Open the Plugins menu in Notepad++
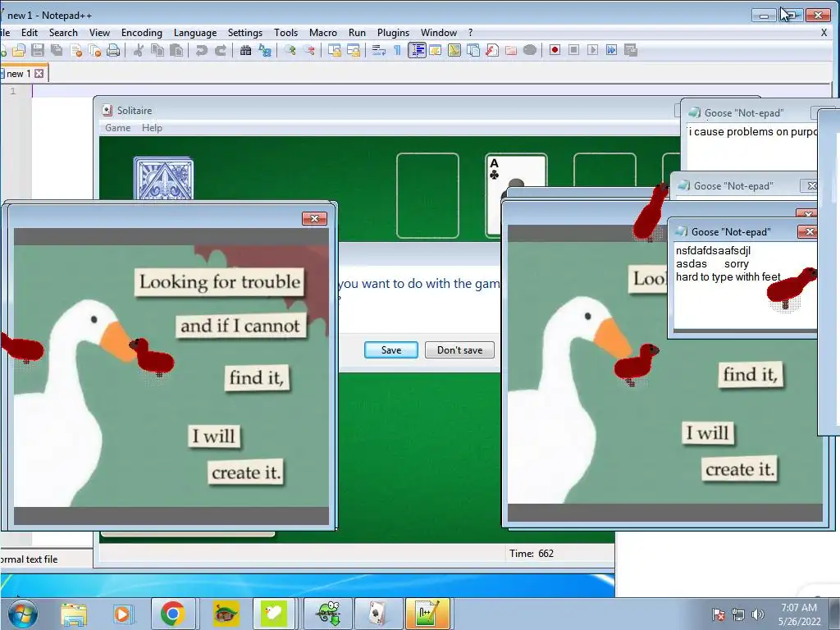The height and width of the screenshot is (630, 840). tap(393, 33)
